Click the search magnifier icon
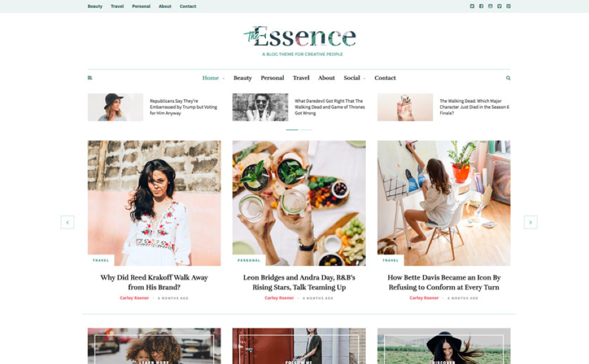Image resolution: width=589 pixels, height=364 pixels. click(508, 78)
